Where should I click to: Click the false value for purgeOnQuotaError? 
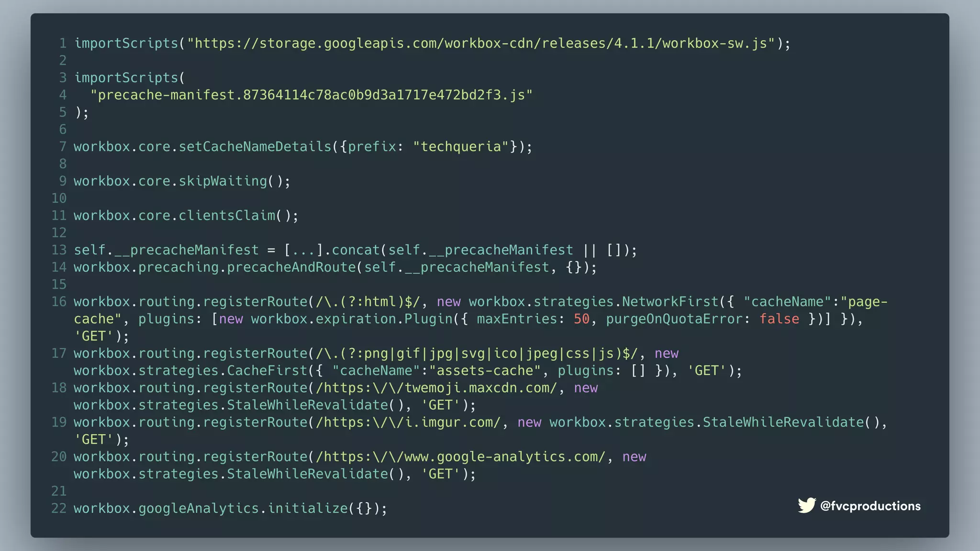(x=779, y=319)
